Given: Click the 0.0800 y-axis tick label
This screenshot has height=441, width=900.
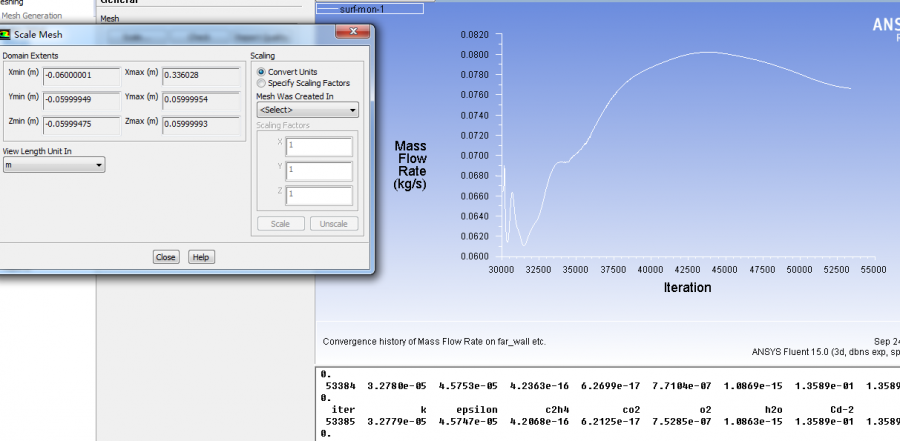Looking at the screenshot, I should click(x=475, y=55).
